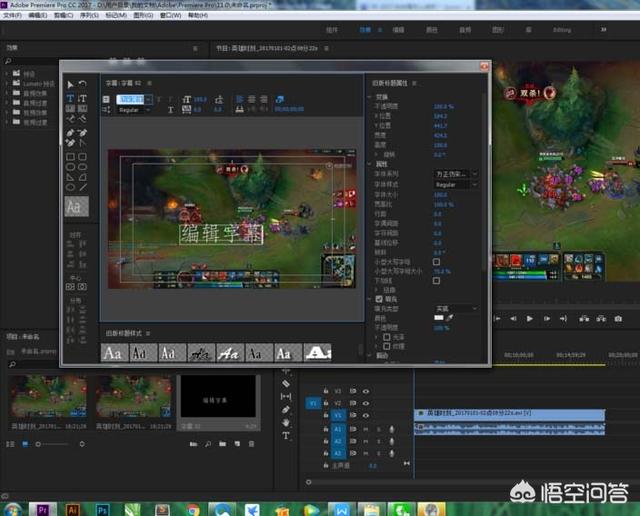Click the center align text icon
The image size is (640, 516).
point(252,99)
